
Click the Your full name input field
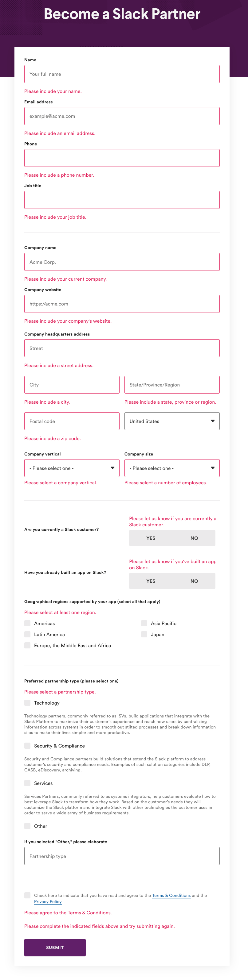122,74
